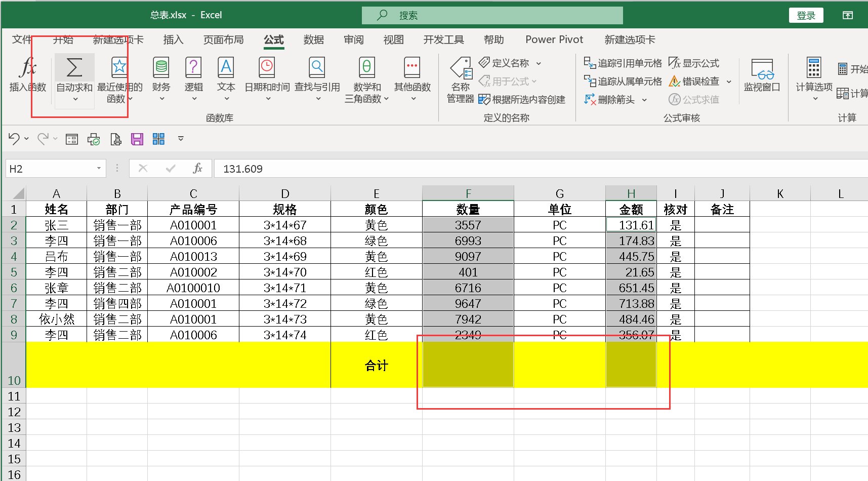Expand the Name Box dropdown arrow

click(x=99, y=169)
